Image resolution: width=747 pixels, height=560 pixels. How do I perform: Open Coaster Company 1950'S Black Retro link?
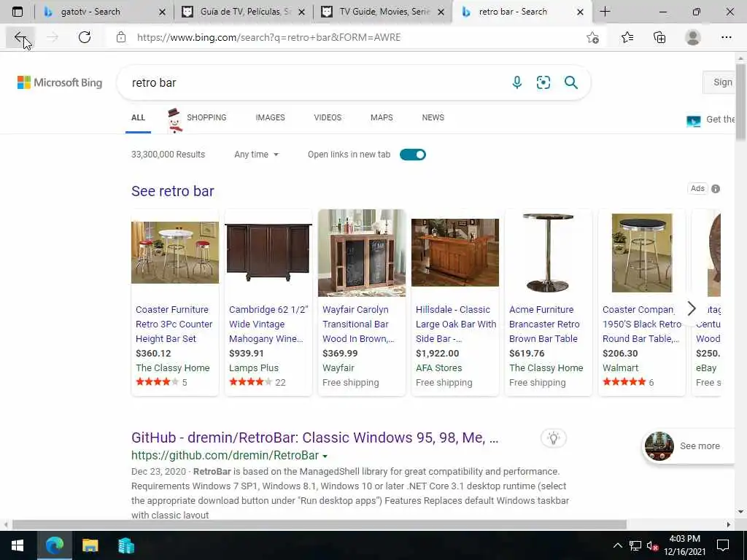coord(642,324)
